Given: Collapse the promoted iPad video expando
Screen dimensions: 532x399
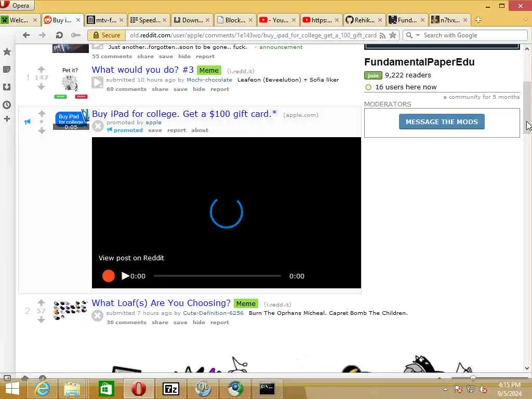Looking at the screenshot, I should coord(98,126).
